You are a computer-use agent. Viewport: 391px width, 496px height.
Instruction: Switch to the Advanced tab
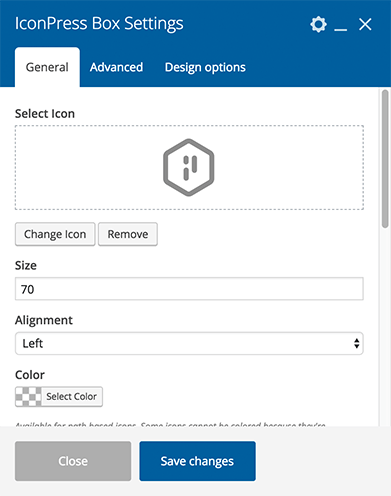coord(116,67)
